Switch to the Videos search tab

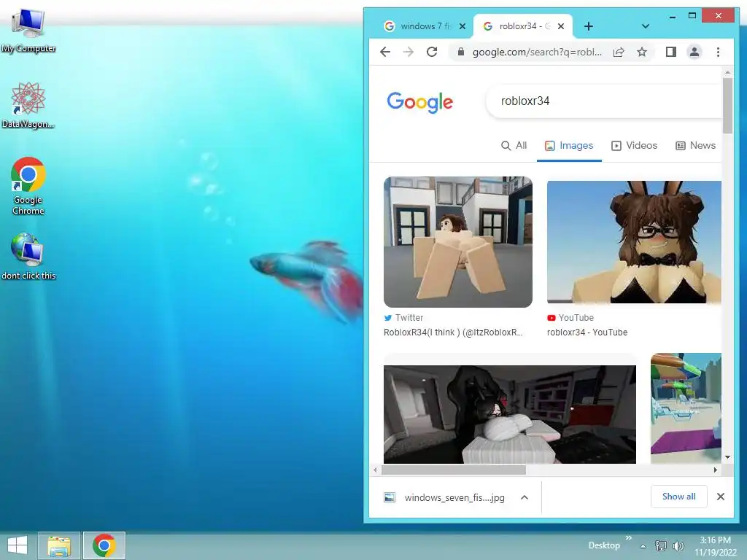[634, 145]
